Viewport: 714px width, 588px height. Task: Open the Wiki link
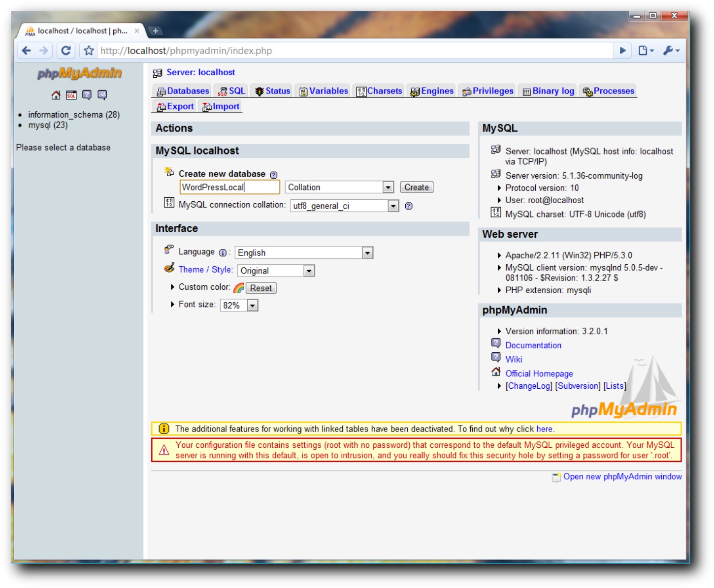[514, 360]
